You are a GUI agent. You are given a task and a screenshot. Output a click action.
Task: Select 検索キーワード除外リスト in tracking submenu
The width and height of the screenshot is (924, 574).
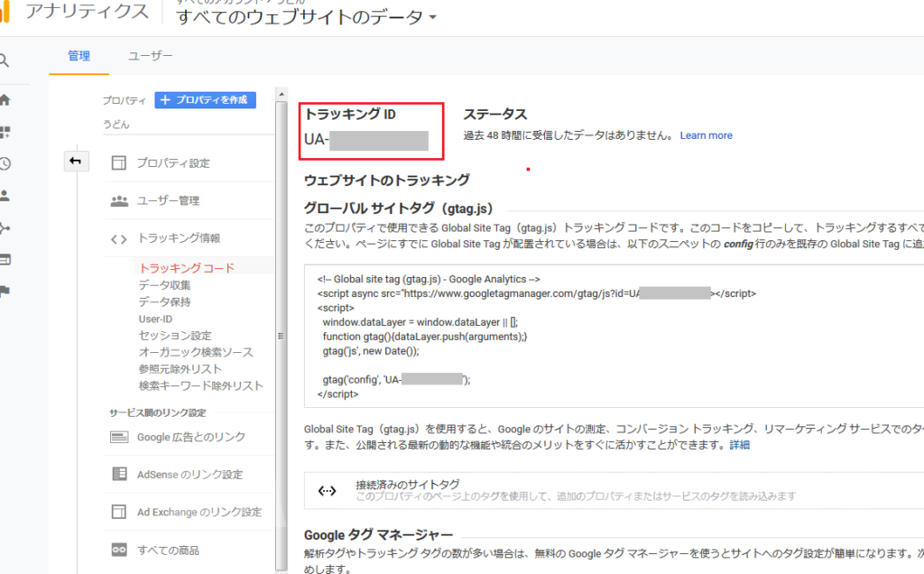[x=201, y=386]
